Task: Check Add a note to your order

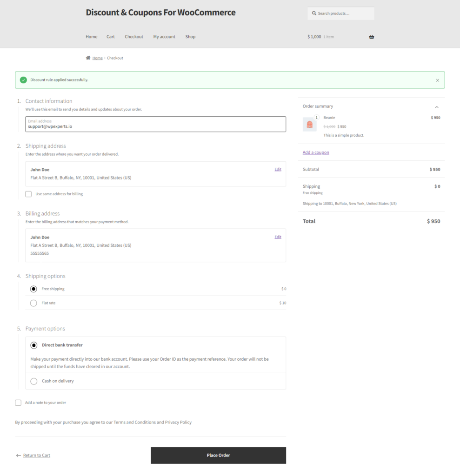Action: point(18,403)
